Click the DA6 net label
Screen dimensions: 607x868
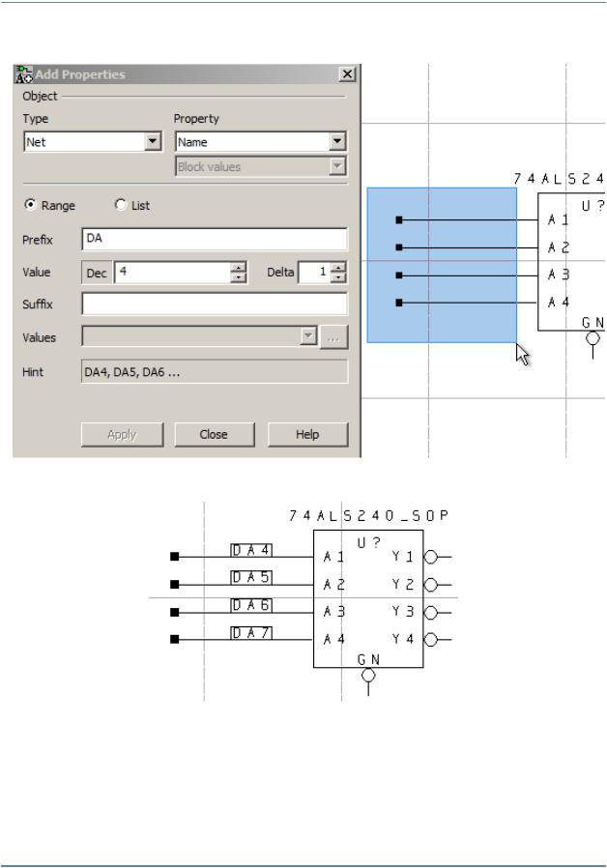click(251, 605)
